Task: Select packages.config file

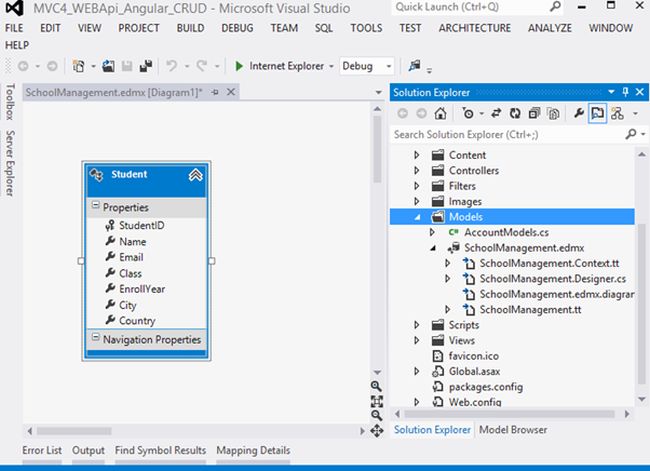Action: point(485,387)
